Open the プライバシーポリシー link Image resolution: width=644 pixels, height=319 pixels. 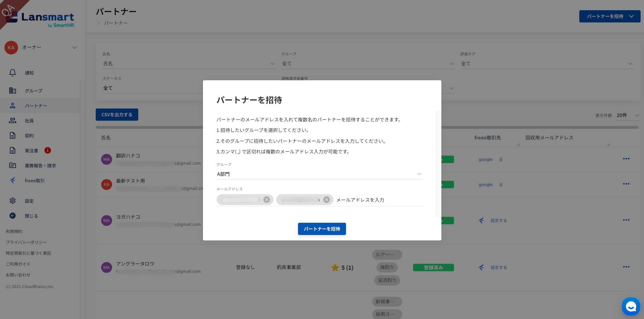[26, 242]
